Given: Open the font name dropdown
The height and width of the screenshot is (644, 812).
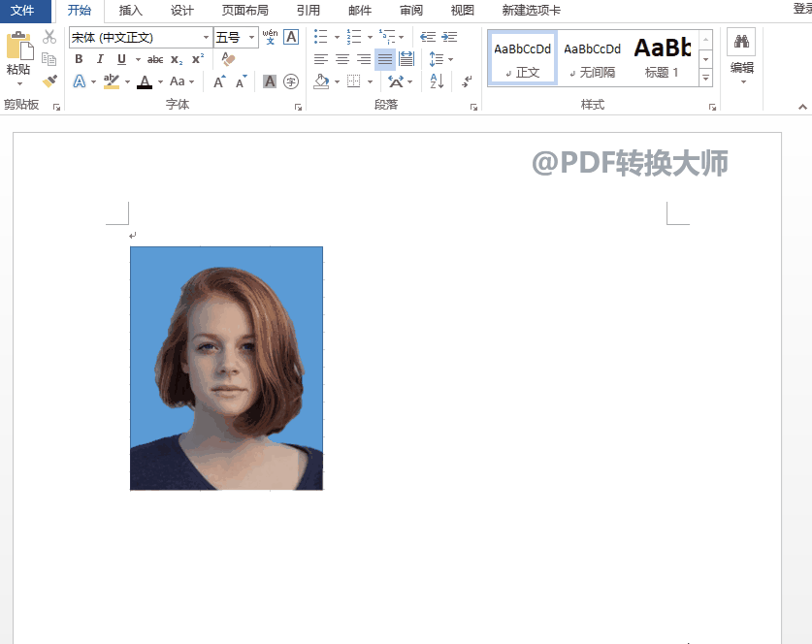Looking at the screenshot, I should [206, 37].
